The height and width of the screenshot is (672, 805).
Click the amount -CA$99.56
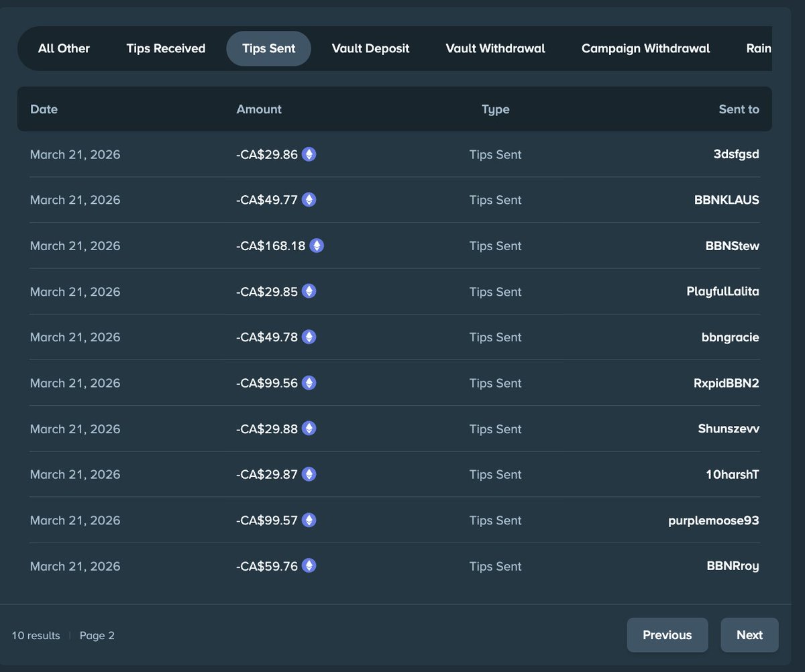coord(267,382)
